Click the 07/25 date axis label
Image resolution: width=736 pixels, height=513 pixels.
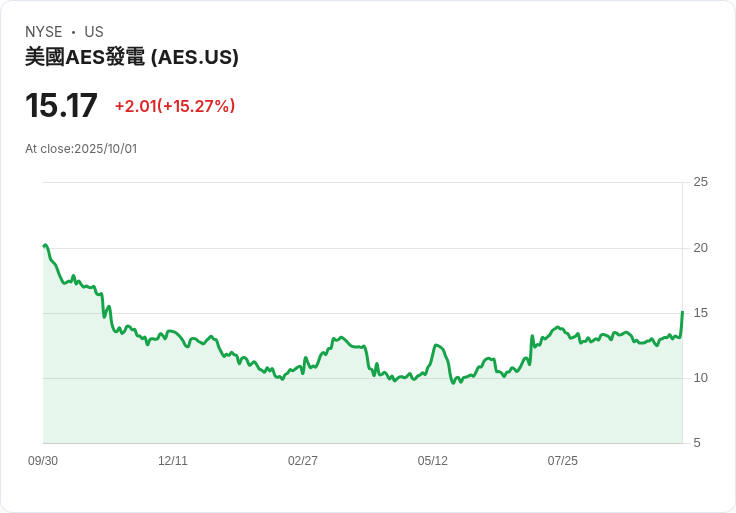click(x=562, y=461)
